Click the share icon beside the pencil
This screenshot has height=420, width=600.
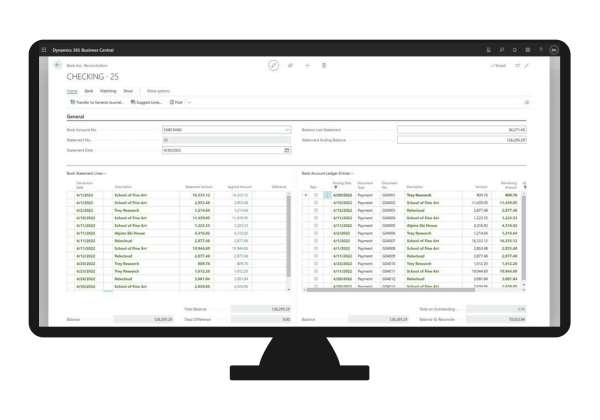(290, 65)
